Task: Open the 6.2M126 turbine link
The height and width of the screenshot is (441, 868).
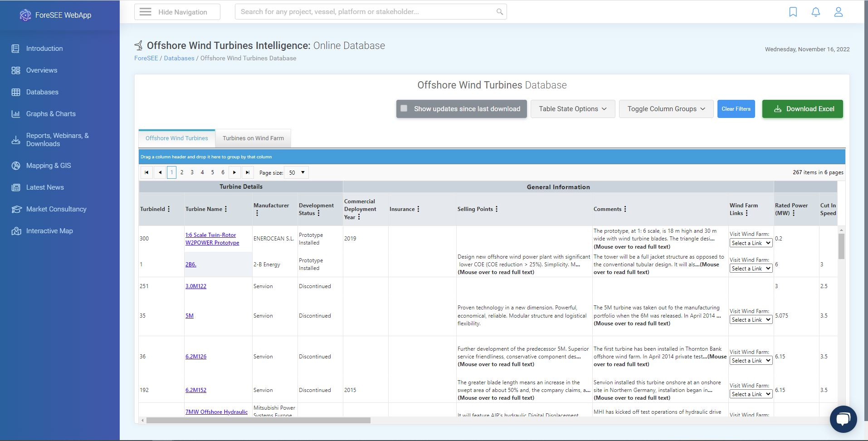Action: [195, 356]
